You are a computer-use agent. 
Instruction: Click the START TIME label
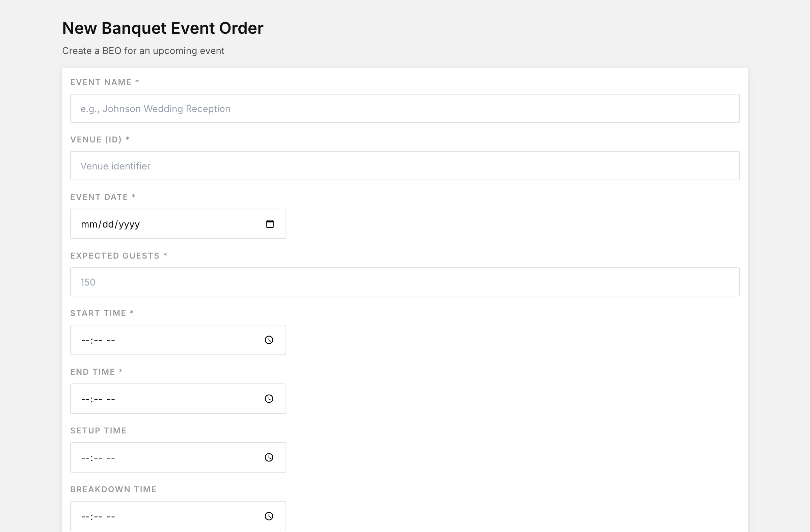click(x=102, y=313)
